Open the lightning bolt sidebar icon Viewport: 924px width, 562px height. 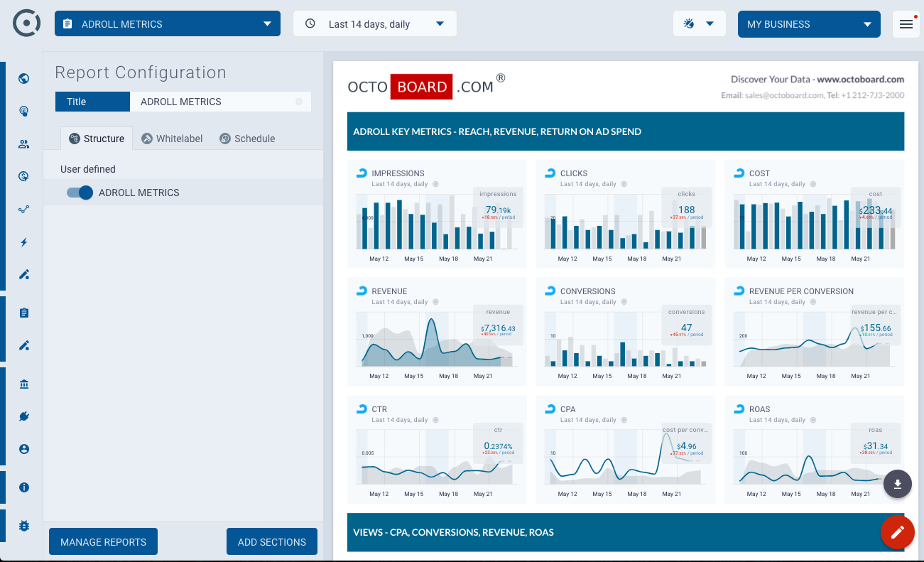click(x=24, y=242)
